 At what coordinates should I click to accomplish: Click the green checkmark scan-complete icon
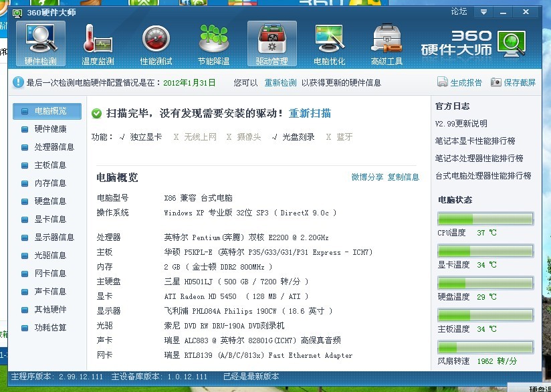pos(96,114)
